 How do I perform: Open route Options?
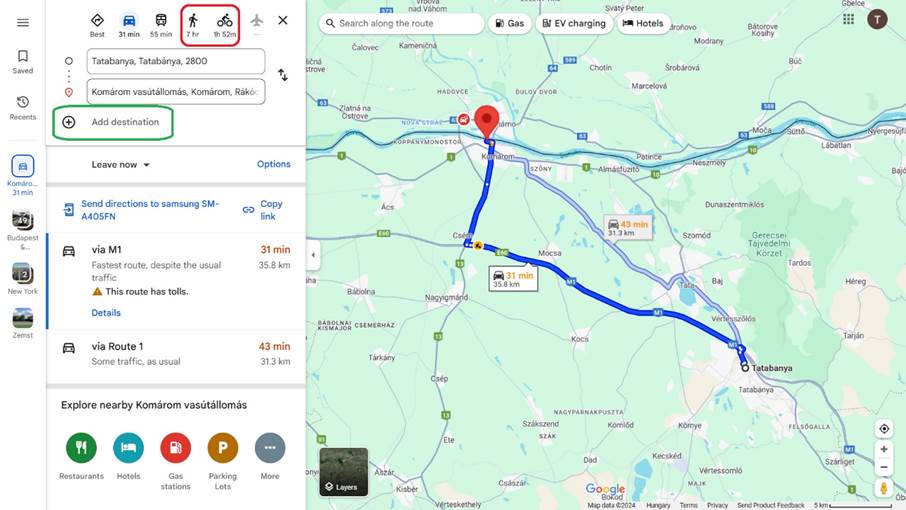[x=274, y=164]
